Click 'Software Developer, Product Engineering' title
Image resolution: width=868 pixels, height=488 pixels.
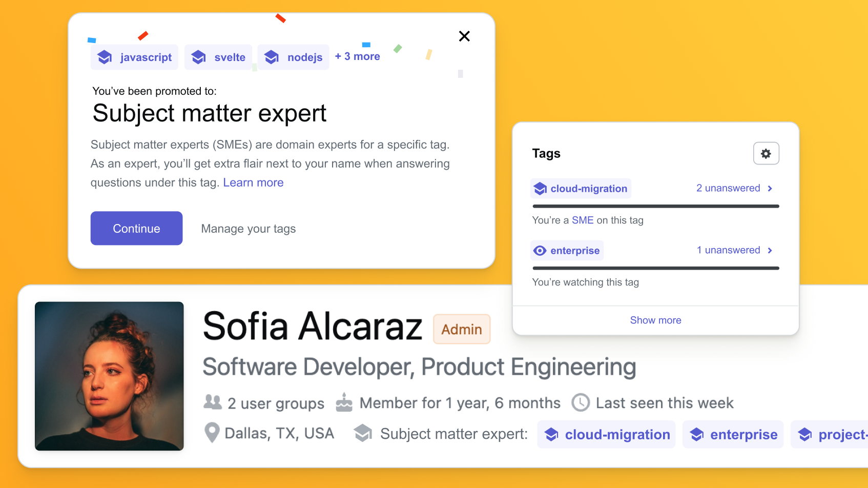click(419, 368)
